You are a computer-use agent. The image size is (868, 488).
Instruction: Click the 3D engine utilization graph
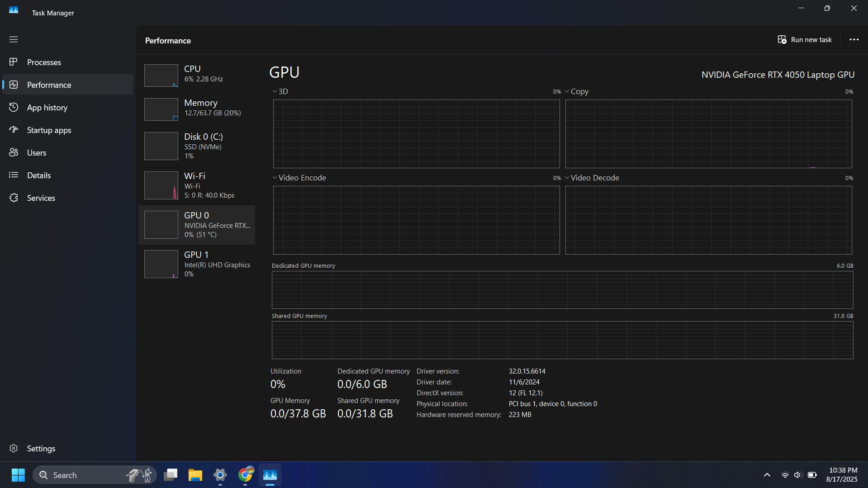coord(416,134)
